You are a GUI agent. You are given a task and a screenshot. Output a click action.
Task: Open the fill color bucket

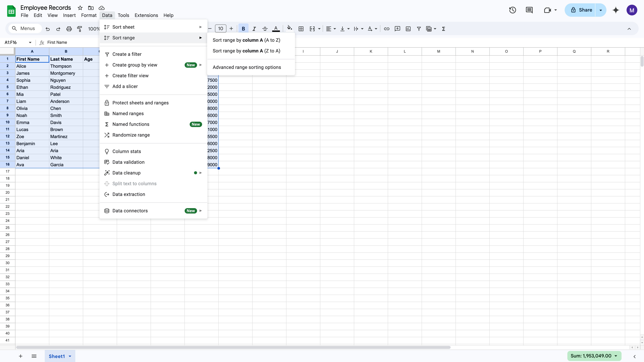pyautogui.click(x=289, y=28)
